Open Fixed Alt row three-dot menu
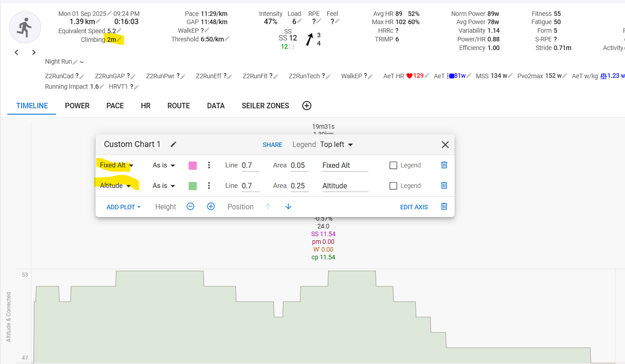Image resolution: width=625 pixels, height=364 pixels. [x=209, y=165]
